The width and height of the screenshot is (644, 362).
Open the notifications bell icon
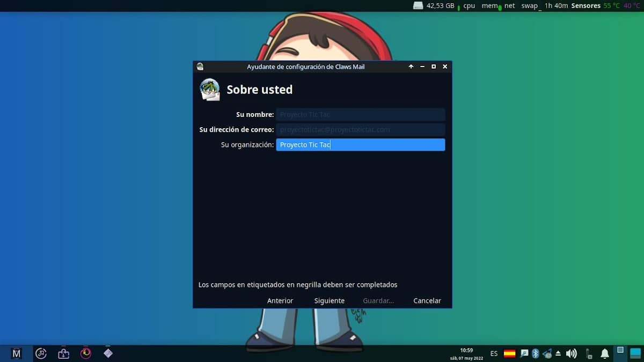click(605, 353)
